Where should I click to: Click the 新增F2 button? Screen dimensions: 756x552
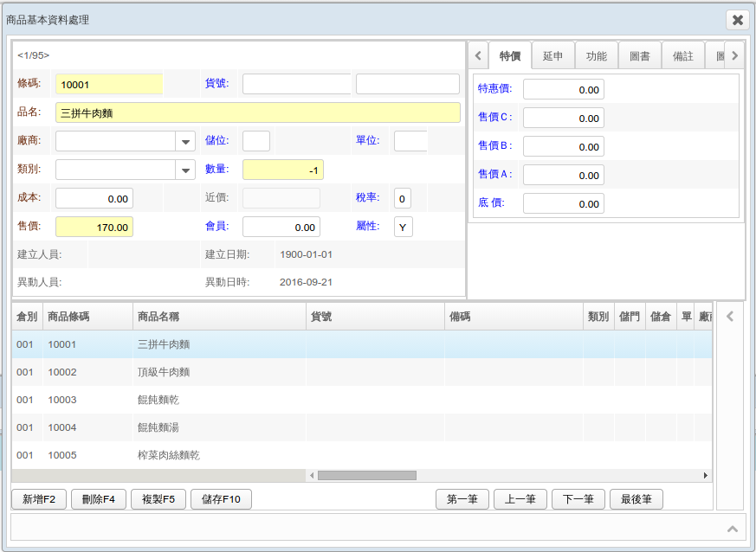[x=39, y=499]
